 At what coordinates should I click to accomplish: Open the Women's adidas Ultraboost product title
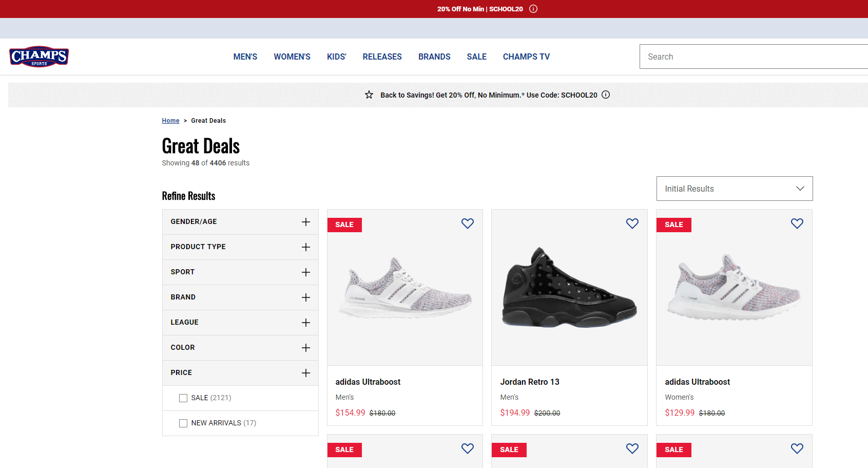pyautogui.click(x=698, y=382)
